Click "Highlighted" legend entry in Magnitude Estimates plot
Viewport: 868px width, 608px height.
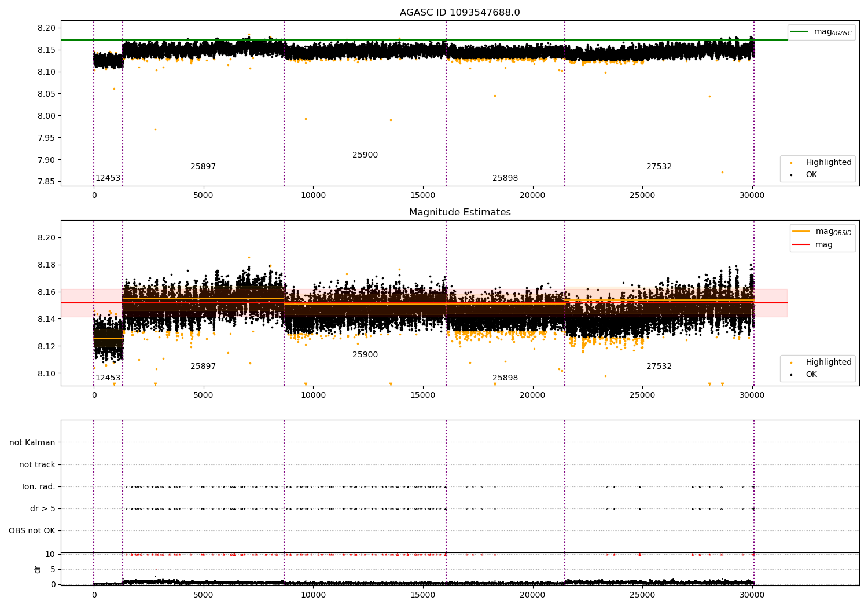point(817,362)
